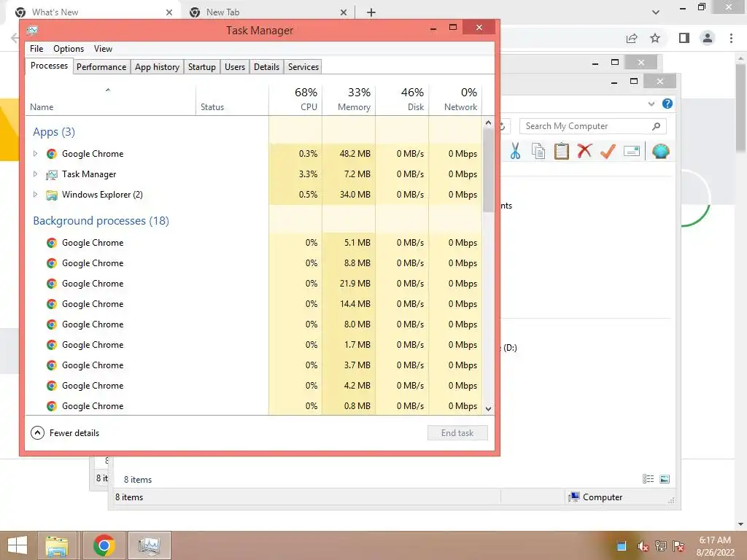Open Explorer help question mark icon
This screenshot has width=747, height=560.
click(x=667, y=104)
